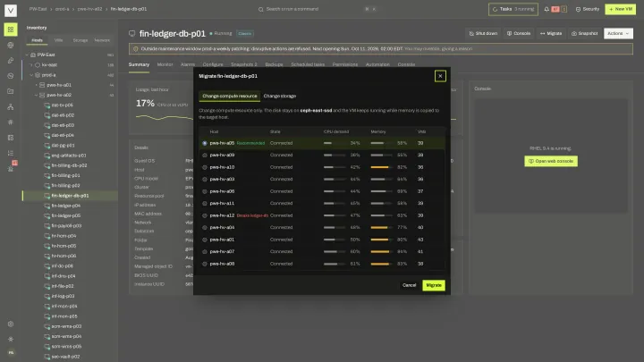Click the wrench icon in left sidebar
Screen dimensions: 644x362
[11, 61]
